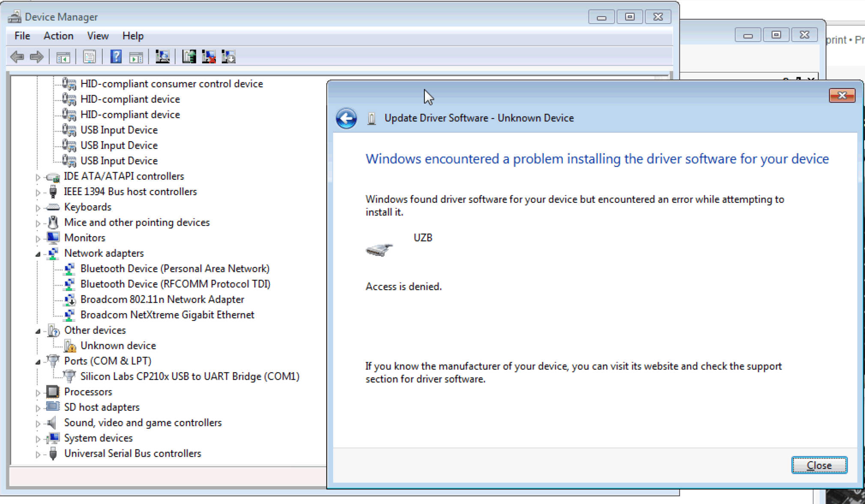The image size is (865, 504).
Task: Open the View menu
Action: click(98, 36)
